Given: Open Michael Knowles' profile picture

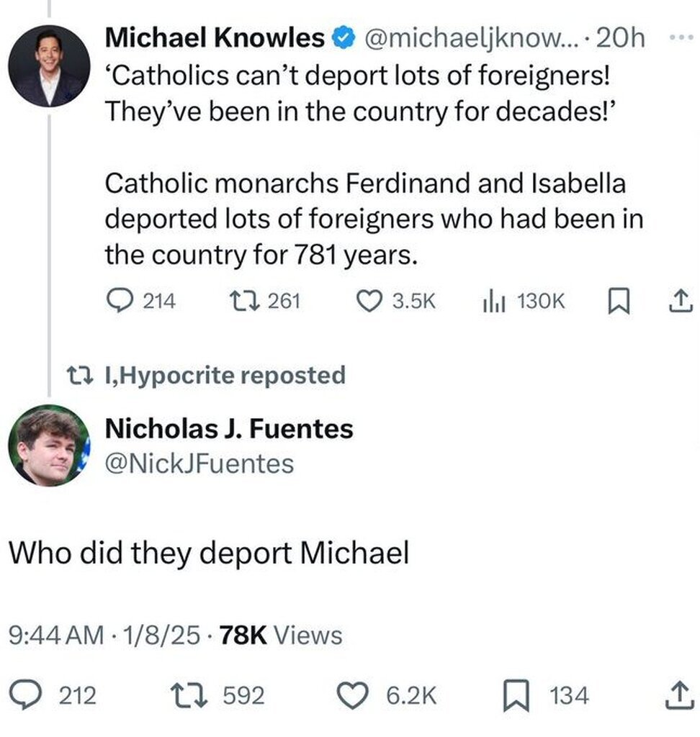Looking at the screenshot, I should point(50,65).
